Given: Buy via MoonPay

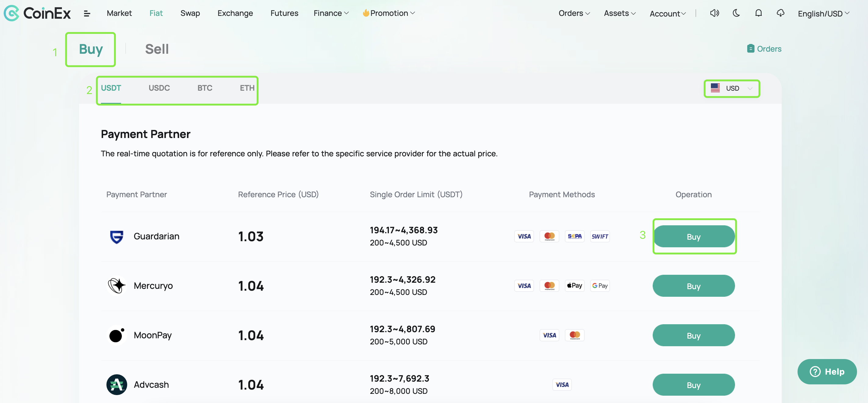Looking at the screenshot, I should click(x=694, y=335).
